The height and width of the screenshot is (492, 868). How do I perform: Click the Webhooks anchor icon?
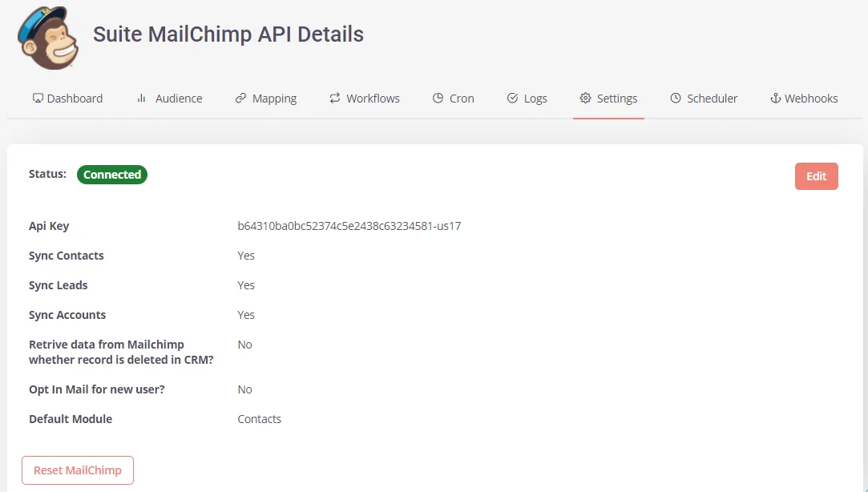click(775, 99)
